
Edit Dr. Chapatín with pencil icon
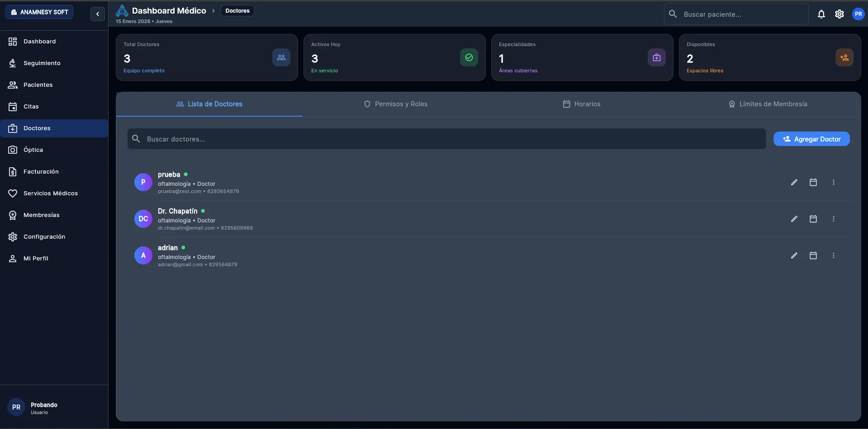click(794, 219)
